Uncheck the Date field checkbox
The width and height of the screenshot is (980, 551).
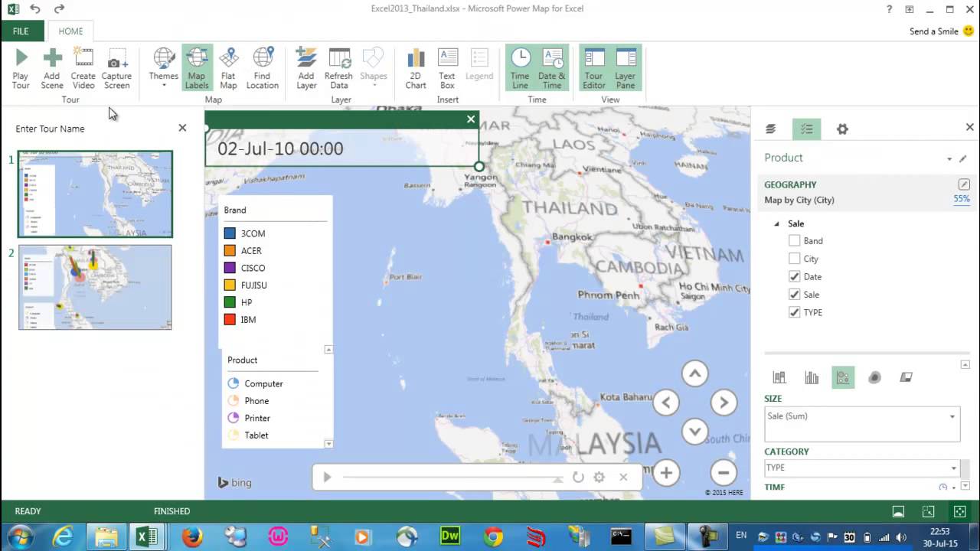794,276
